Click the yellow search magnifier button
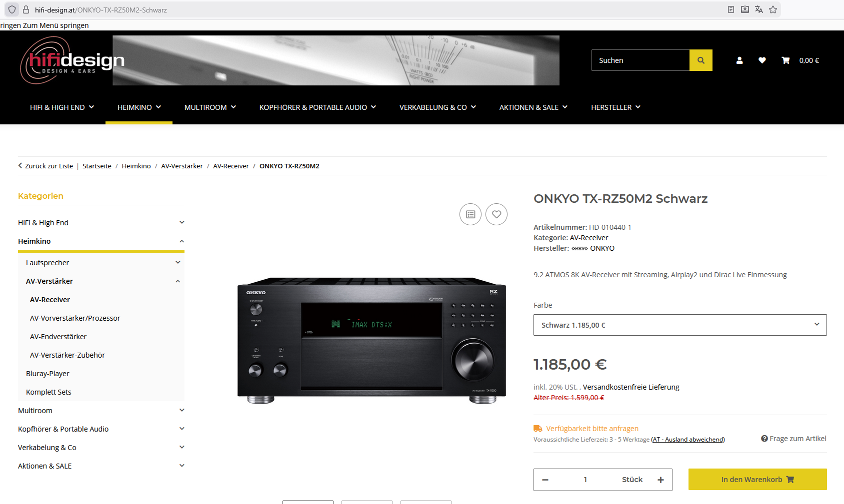The image size is (844, 504). coord(700,60)
